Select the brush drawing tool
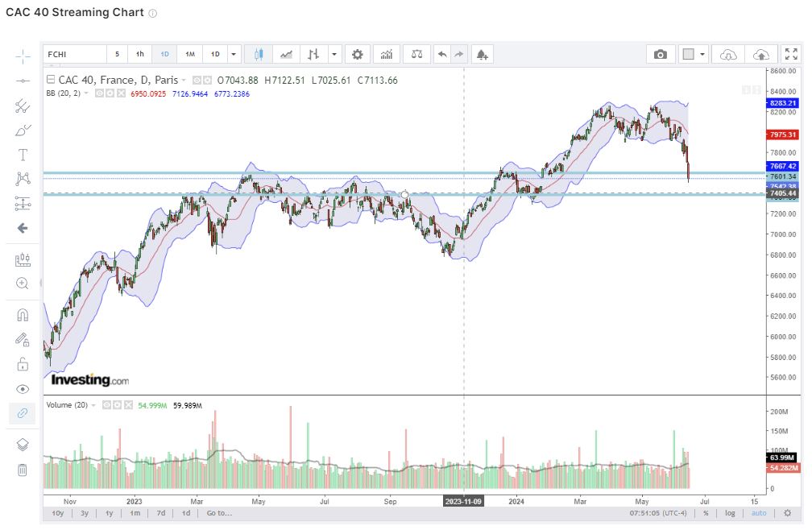The height and width of the screenshot is (530, 812). tap(23, 130)
